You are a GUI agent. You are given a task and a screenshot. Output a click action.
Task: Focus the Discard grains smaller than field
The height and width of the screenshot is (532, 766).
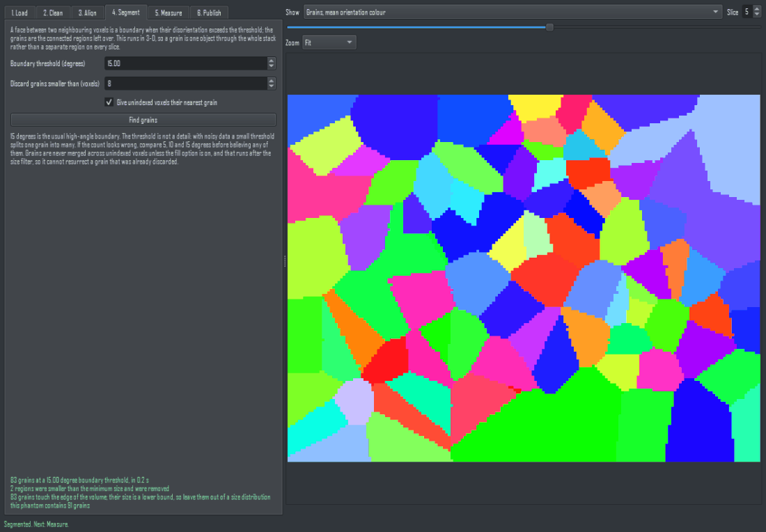click(x=186, y=84)
